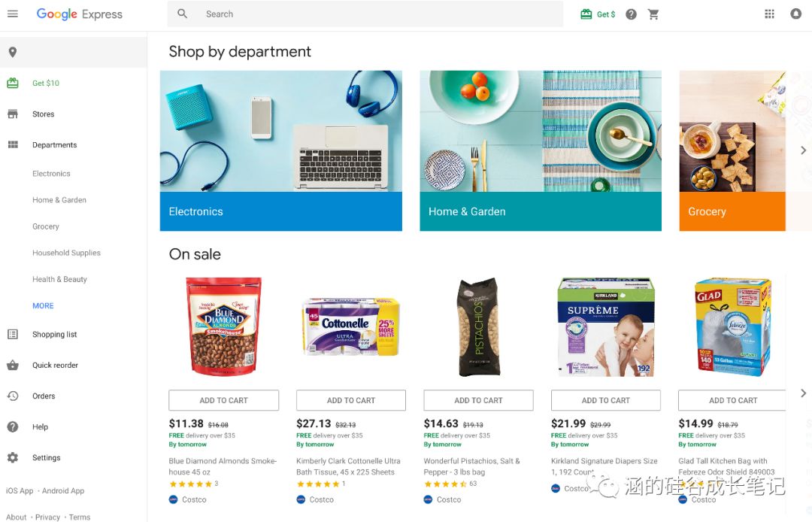
Task: Click the location pin icon
Action: click(x=13, y=52)
